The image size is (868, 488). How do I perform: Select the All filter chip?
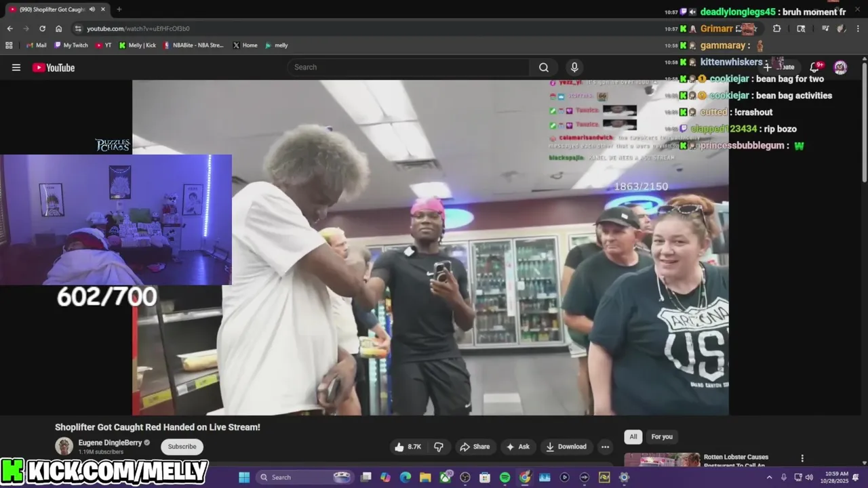(633, 436)
